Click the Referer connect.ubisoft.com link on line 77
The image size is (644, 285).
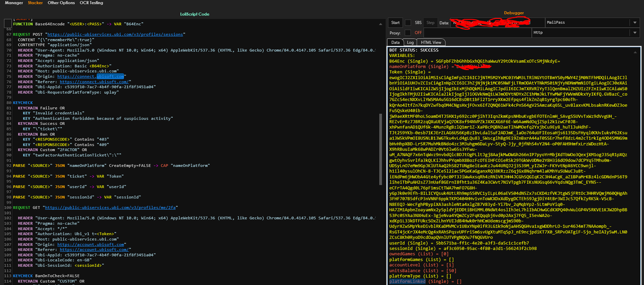pyautogui.click(x=93, y=82)
